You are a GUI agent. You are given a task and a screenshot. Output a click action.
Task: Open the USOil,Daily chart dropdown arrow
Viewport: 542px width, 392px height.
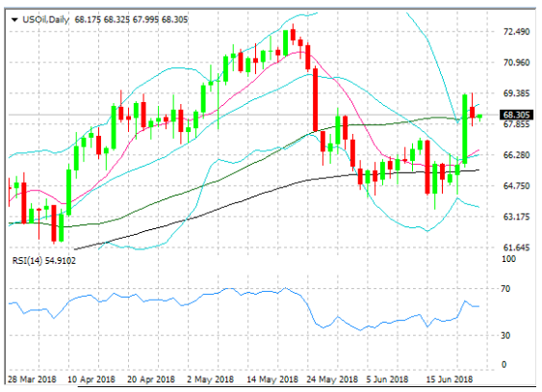coord(14,20)
